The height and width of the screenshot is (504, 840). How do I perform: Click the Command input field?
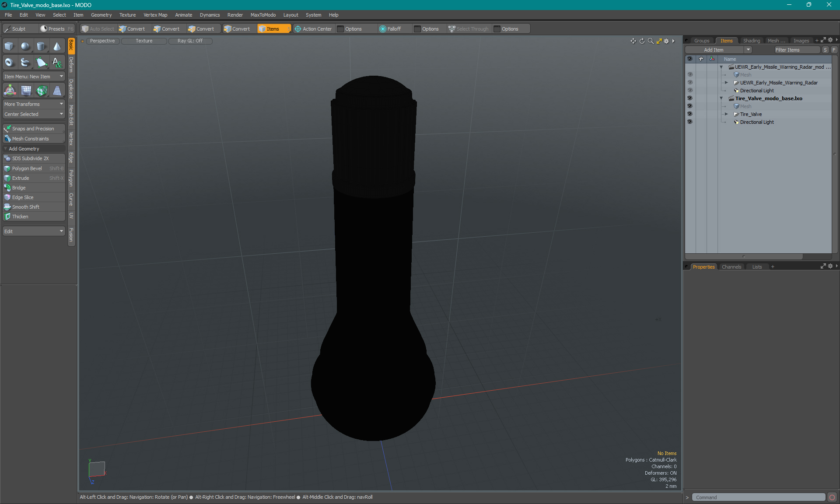pos(759,497)
